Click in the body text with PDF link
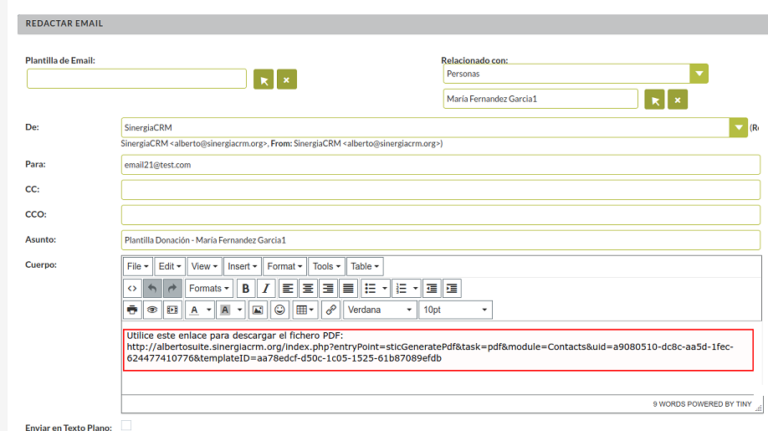768x431 pixels. (x=438, y=350)
